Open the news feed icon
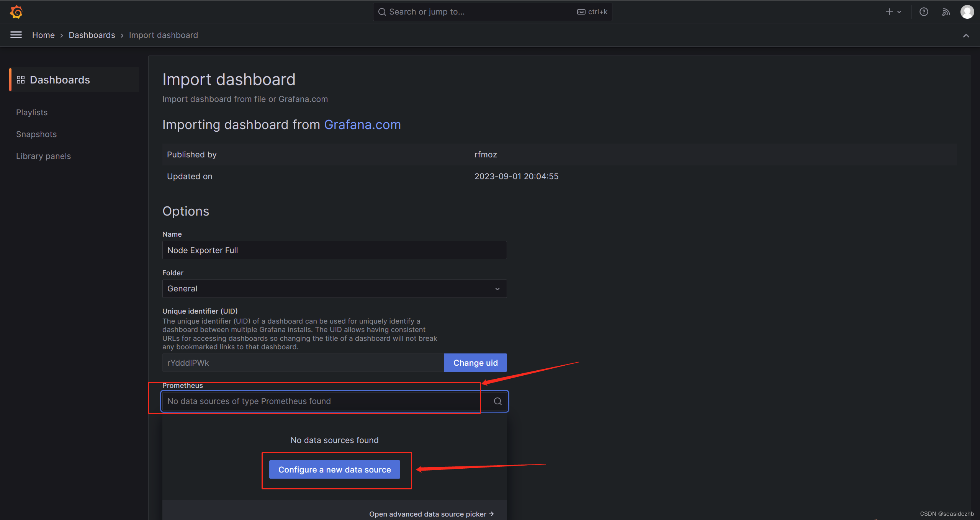This screenshot has width=980, height=520. (946, 12)
